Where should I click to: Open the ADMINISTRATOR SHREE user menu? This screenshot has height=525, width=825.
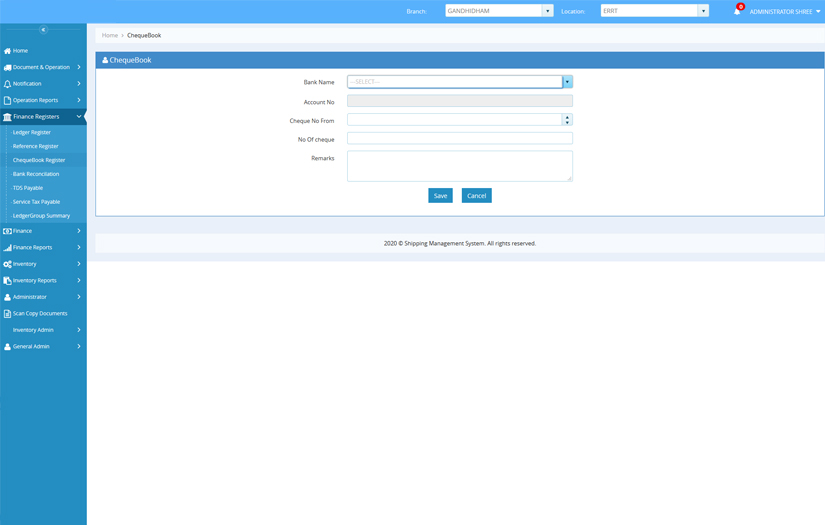tap(784, 12)
